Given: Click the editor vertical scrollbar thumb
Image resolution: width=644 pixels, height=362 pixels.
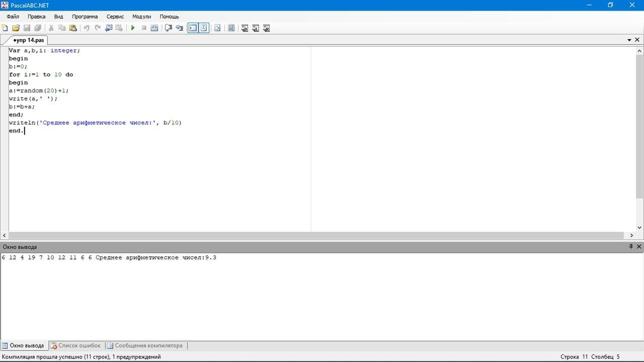Looking at the screenshot, I should [639, 126].
